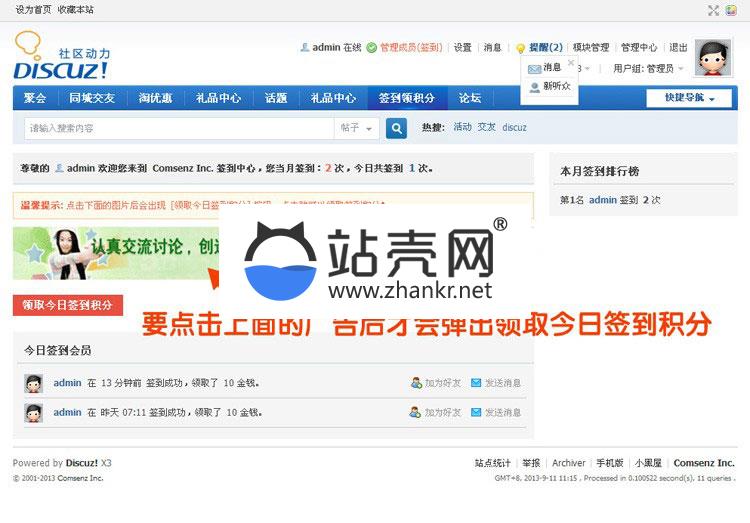This screenshot has height=523, width=750.
Task: Click the user icon beside 新听众
Action: (x=535, y=87)
